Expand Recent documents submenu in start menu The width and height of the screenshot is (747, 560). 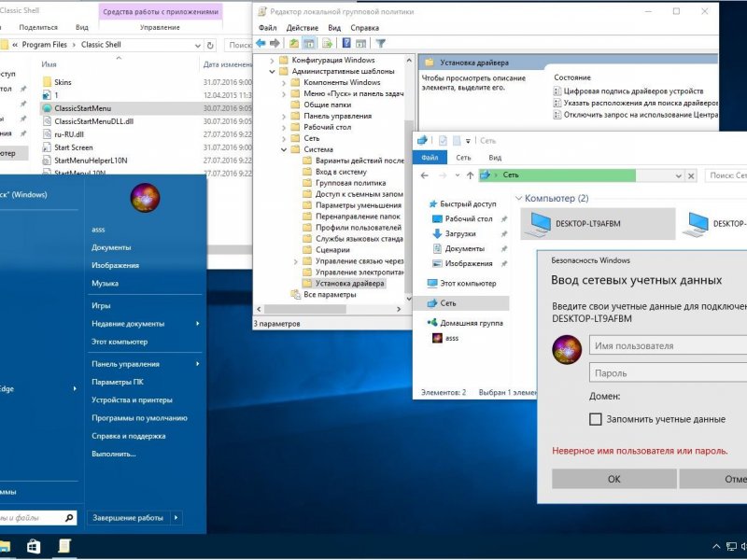[197, 324]
